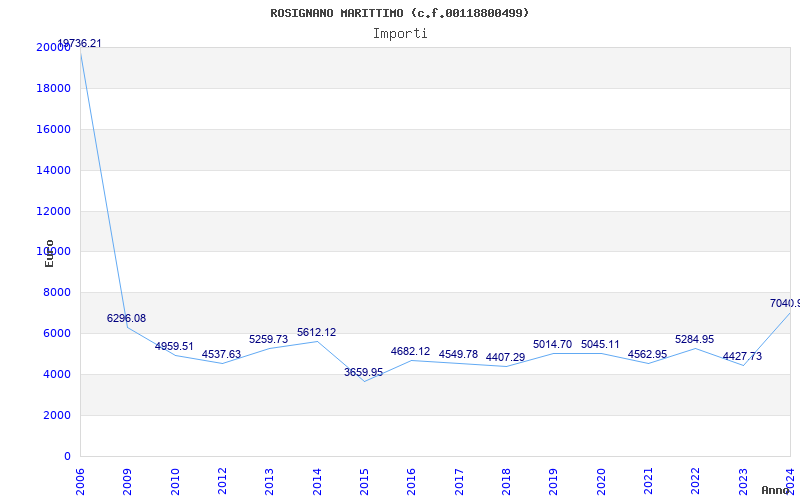Click the data label 4562.95
The height and width of the screenshot is (500, 800).
[x=647, y=354]
